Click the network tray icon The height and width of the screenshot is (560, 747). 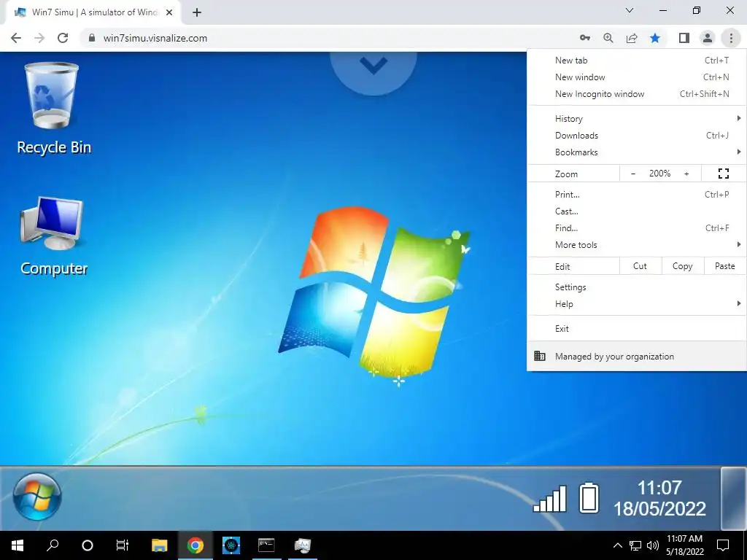click(635, 545)
